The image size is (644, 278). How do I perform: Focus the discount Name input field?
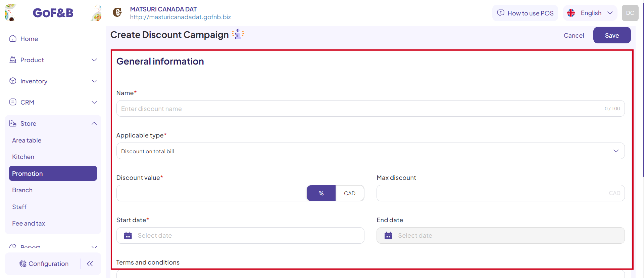(370, 109)
